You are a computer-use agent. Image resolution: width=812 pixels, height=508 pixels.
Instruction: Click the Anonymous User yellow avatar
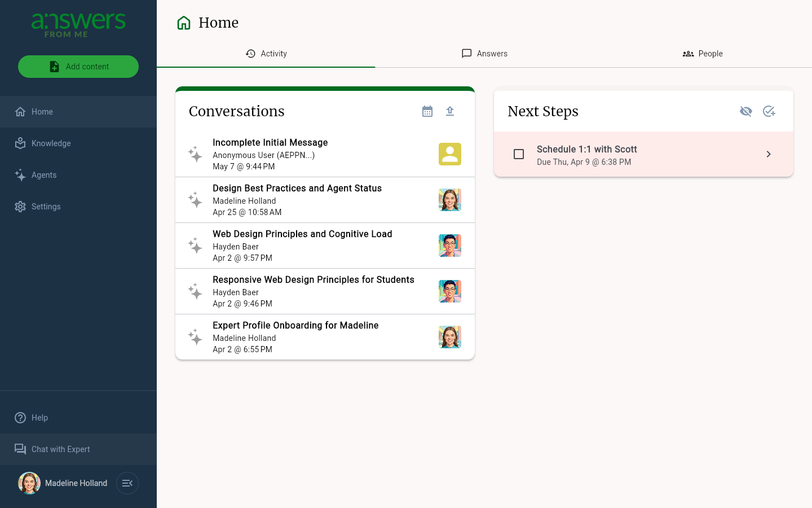tap(450, 154)
